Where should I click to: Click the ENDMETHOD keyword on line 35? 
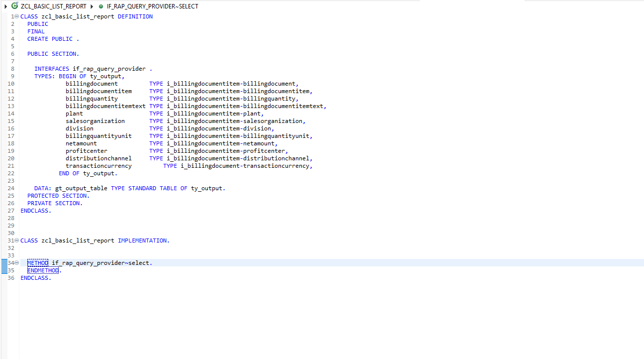pos(43,270)
